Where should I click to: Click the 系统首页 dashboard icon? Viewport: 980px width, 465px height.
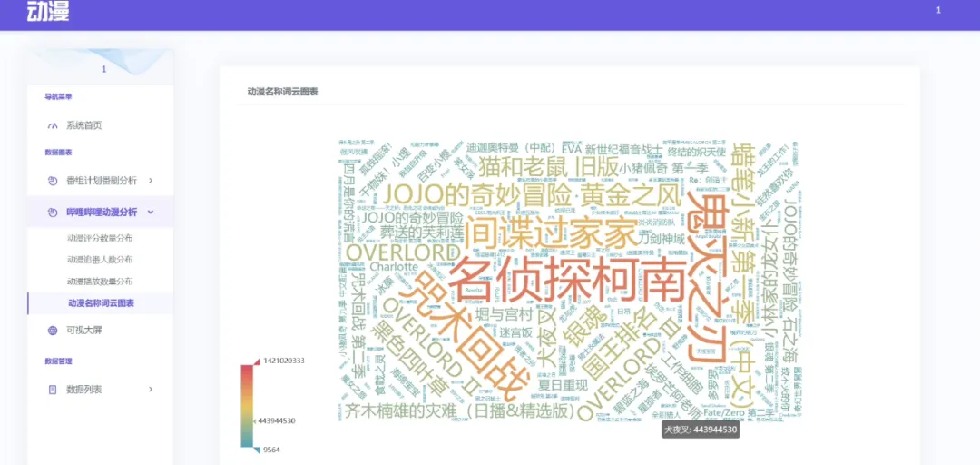coord(53,126)
